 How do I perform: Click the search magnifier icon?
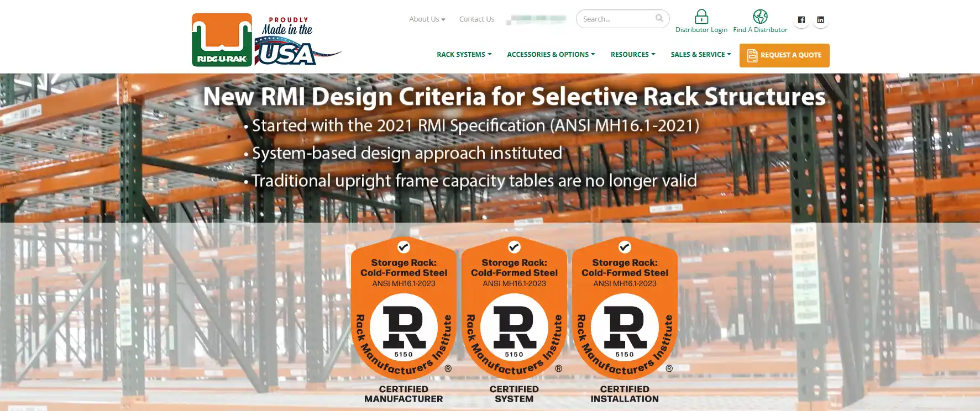[659, 18]
